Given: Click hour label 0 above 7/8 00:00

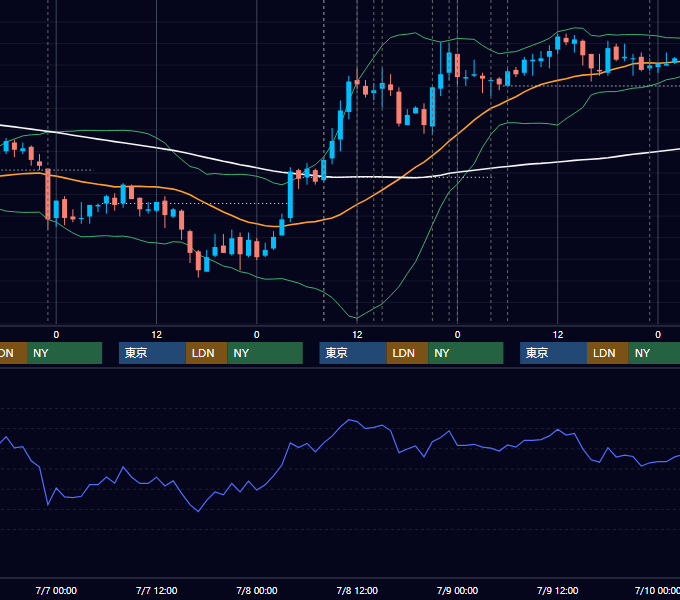Looking at the screenshot, I should pos(256,335).
